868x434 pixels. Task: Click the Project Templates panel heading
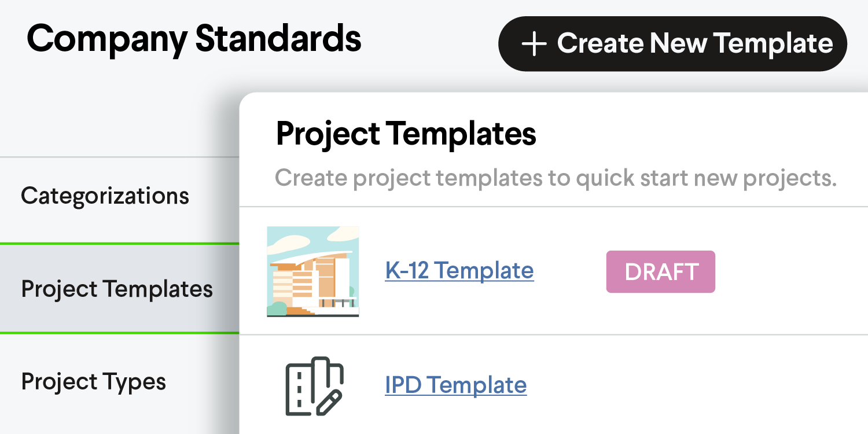406,134
